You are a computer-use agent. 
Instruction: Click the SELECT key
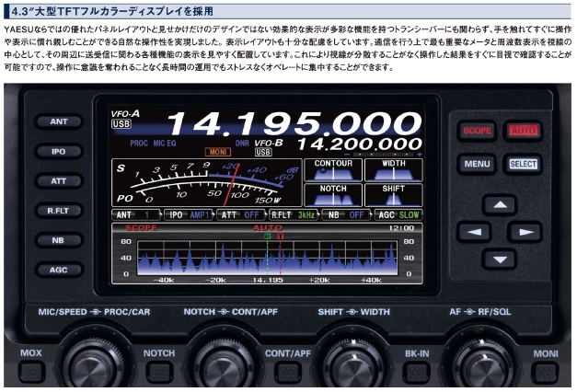tap(524, 164)
